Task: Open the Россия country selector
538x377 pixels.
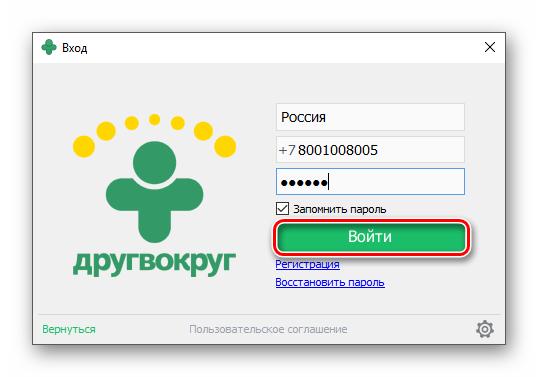Action: tap(370, 117)
